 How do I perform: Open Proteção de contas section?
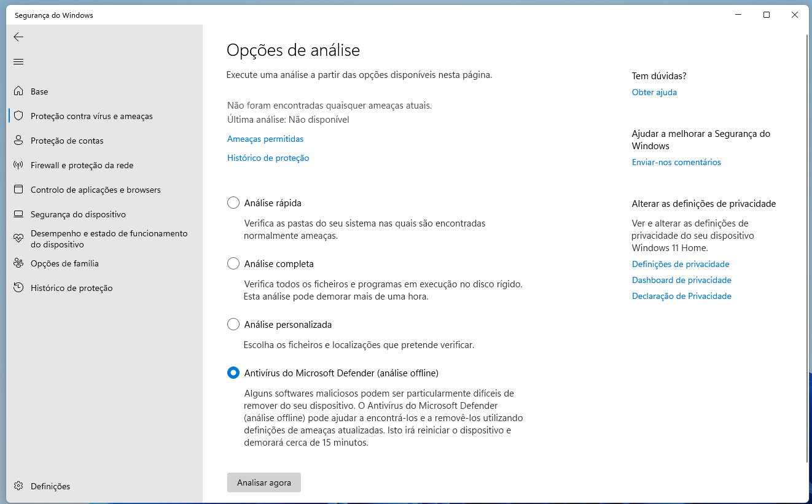pos(105,141)
